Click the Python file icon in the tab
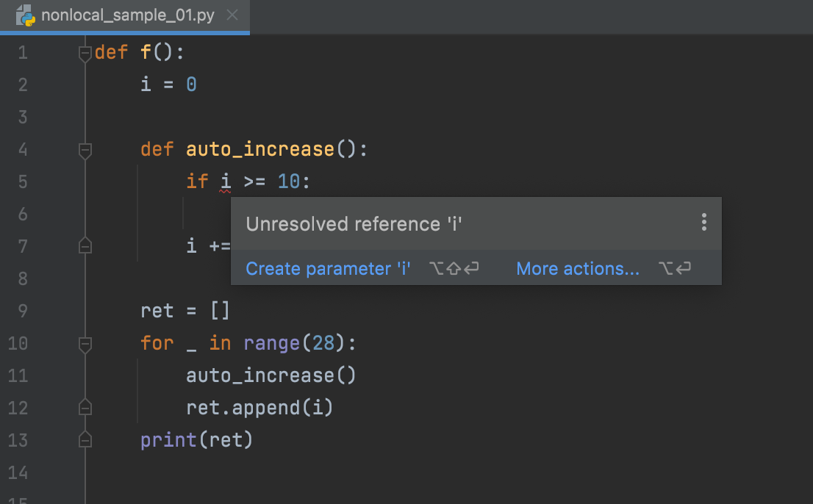Image resolution: width=813 pixels, height=504 pixels. coord(26,15)
